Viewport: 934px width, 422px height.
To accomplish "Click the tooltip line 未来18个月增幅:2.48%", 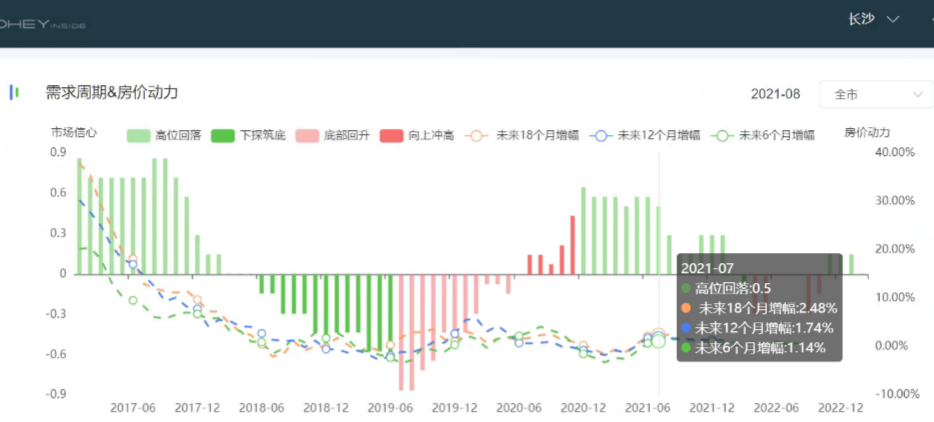I will (x=760, y=309).
